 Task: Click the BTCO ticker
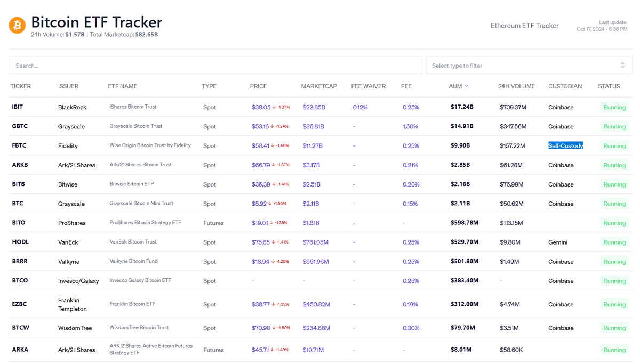pyautogui.click(x=20, y=281)
